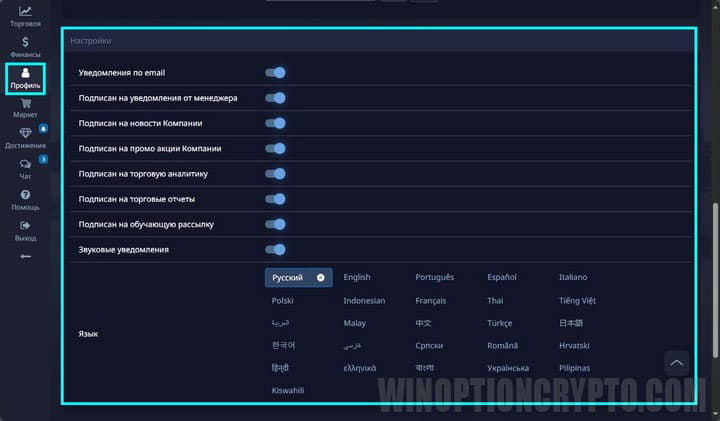
Task: Select Kiswahili language
Action: coord(288,391)
